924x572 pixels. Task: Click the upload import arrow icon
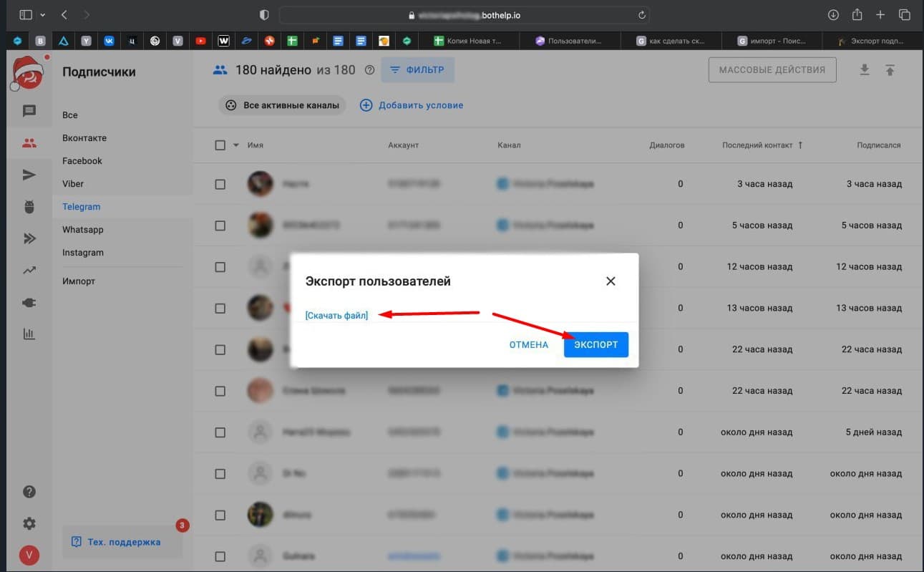(x=890, y=70)
